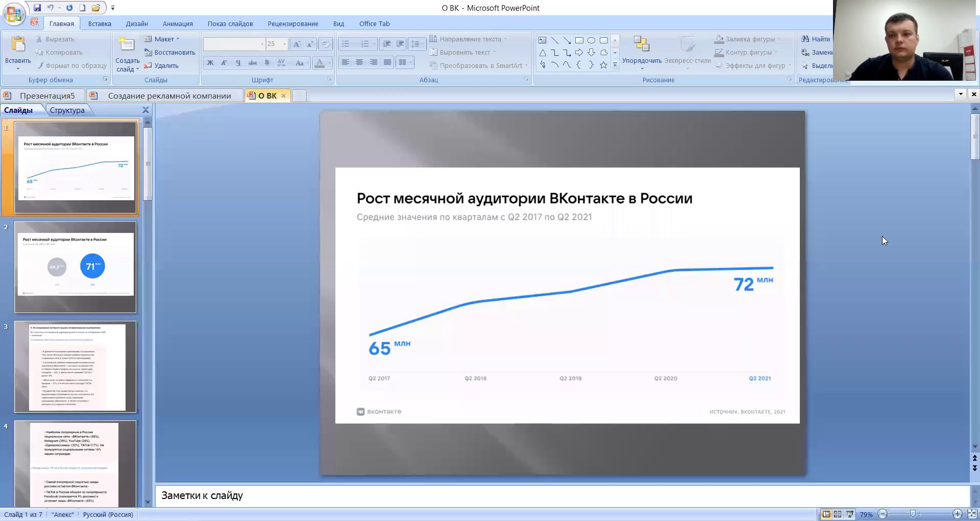Select the Left Brace shape
Viewport: 980px width, 521px height.
[579, 65]
